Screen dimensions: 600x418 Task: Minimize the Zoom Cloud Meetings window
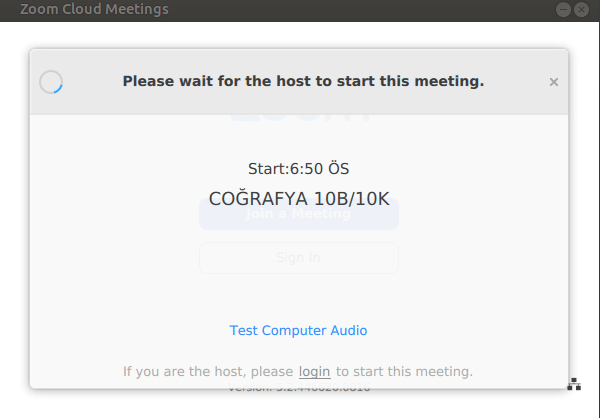[565, 9]
